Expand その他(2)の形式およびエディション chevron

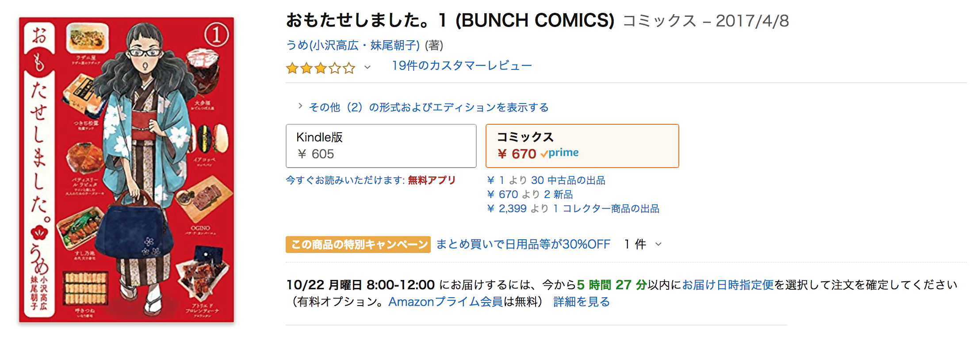click(x=300, y=106)
